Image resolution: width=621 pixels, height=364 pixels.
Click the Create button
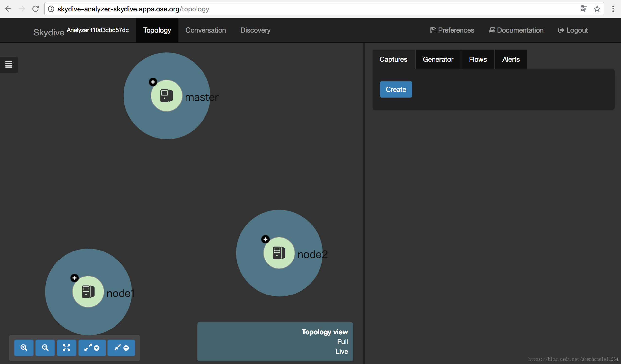(x=396, y=89)
